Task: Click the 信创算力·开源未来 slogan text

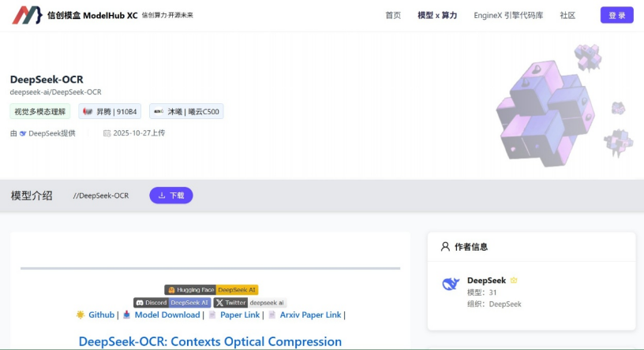Action: point(167,15)
